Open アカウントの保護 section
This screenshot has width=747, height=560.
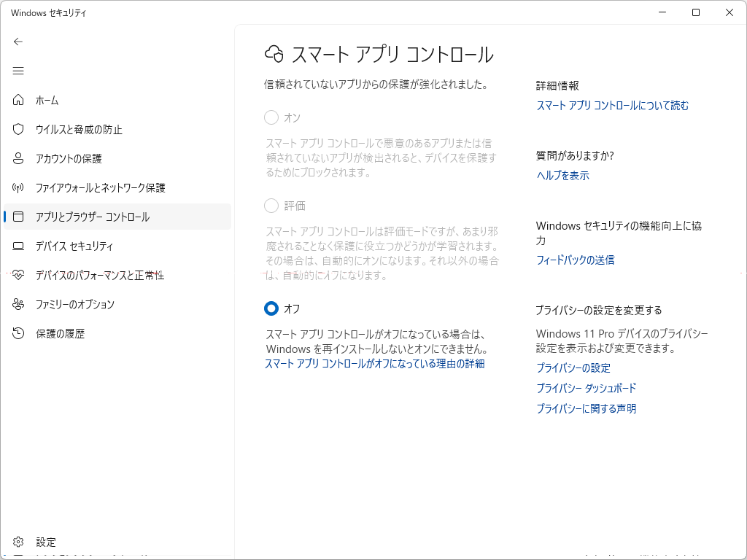(x=117, y=158)
